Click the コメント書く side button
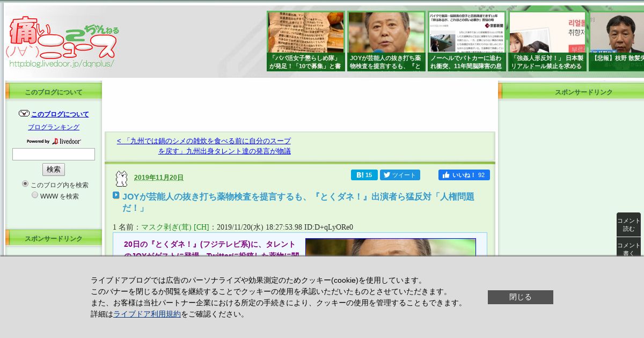 [628, 247]
